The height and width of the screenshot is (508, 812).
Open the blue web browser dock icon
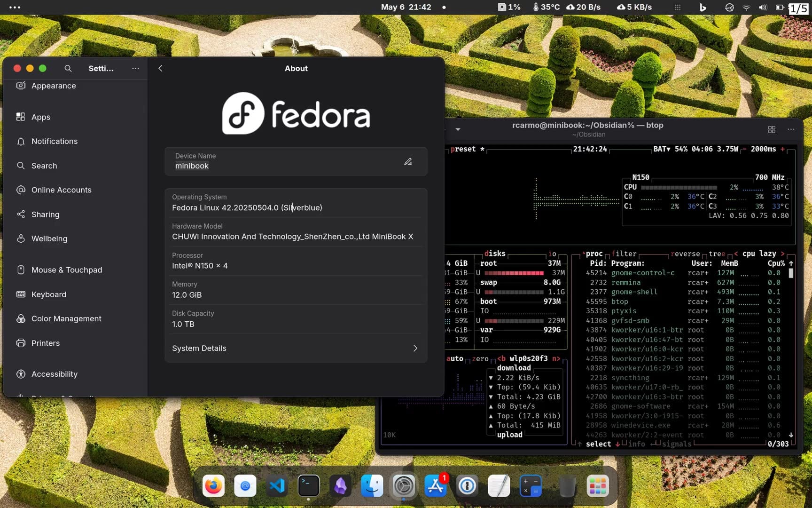[245, 486]
